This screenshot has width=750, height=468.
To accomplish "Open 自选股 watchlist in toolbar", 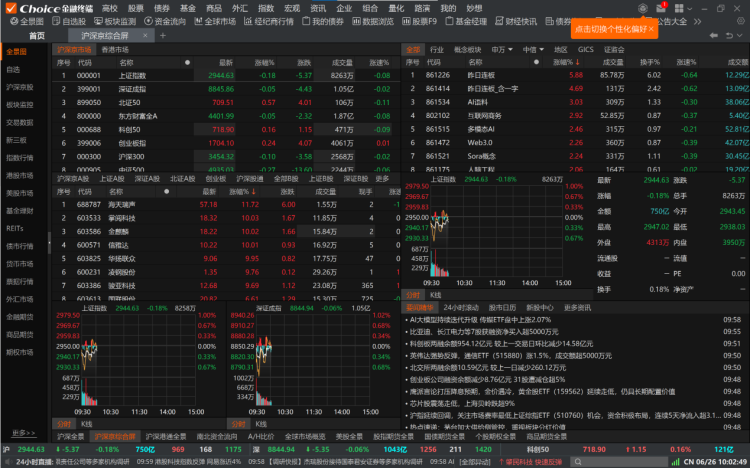I will point(69,22).
